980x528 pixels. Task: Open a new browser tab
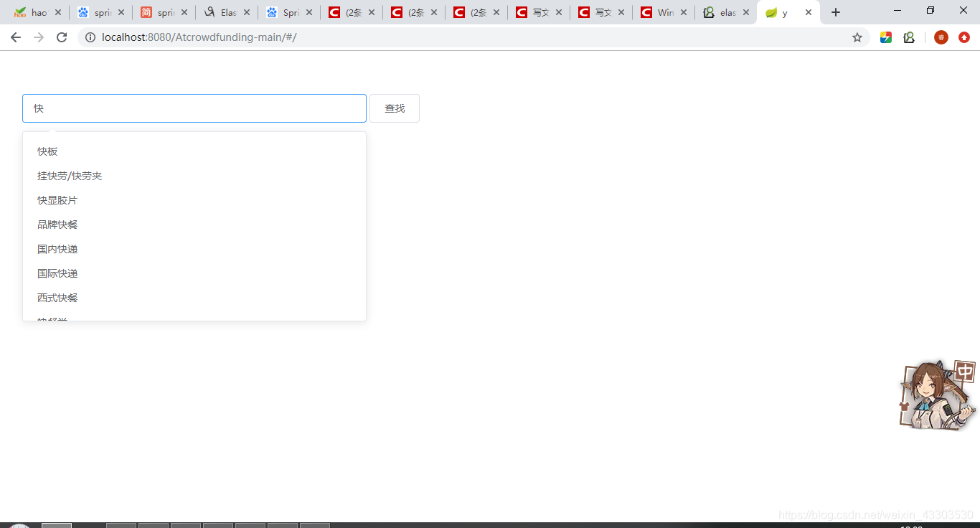click(x=835, y=12)
